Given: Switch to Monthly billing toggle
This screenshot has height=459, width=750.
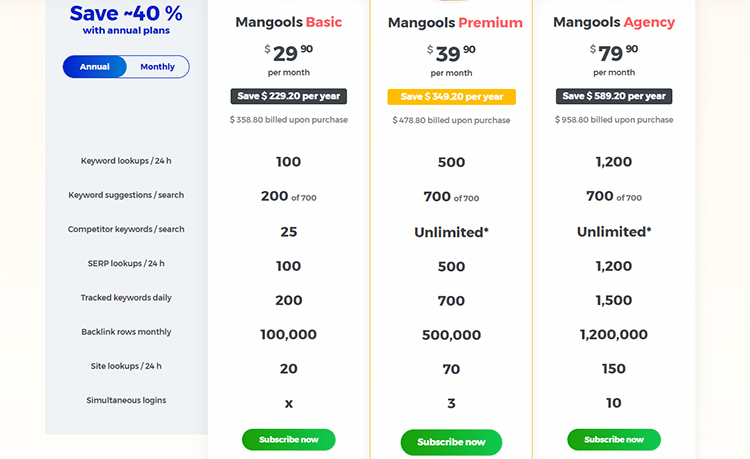Looking at the screenshot, I should pos(157,67).
